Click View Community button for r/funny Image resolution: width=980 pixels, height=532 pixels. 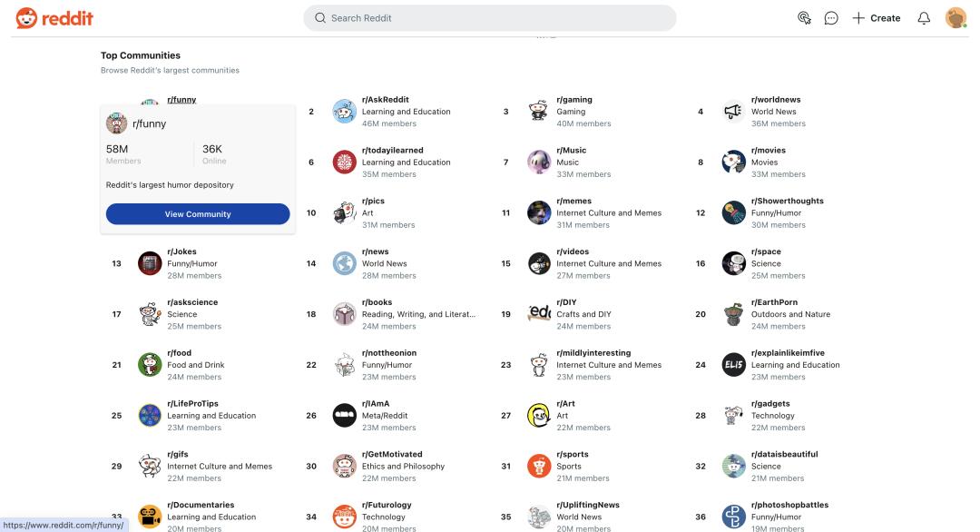pyautogui.click(x=198, y=214)
